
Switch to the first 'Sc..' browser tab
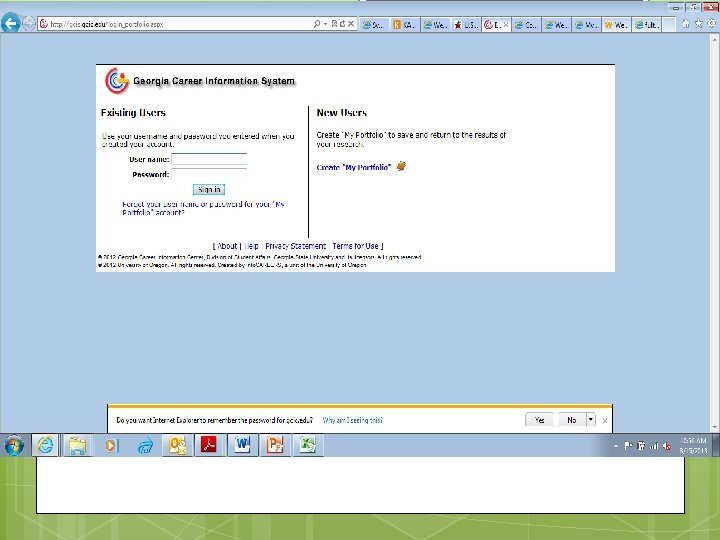(374, 25)
